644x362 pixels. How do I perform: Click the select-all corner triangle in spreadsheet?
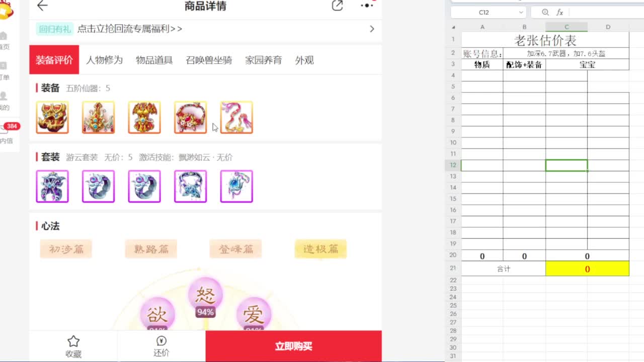(453, 27)
